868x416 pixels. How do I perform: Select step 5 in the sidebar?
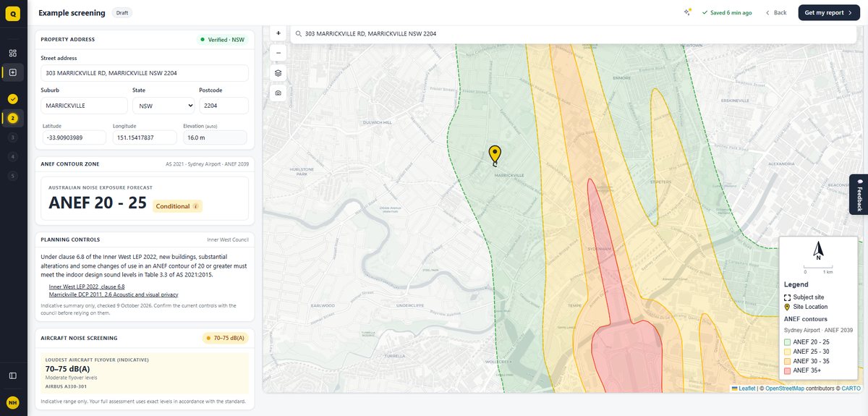coord(13,176)
